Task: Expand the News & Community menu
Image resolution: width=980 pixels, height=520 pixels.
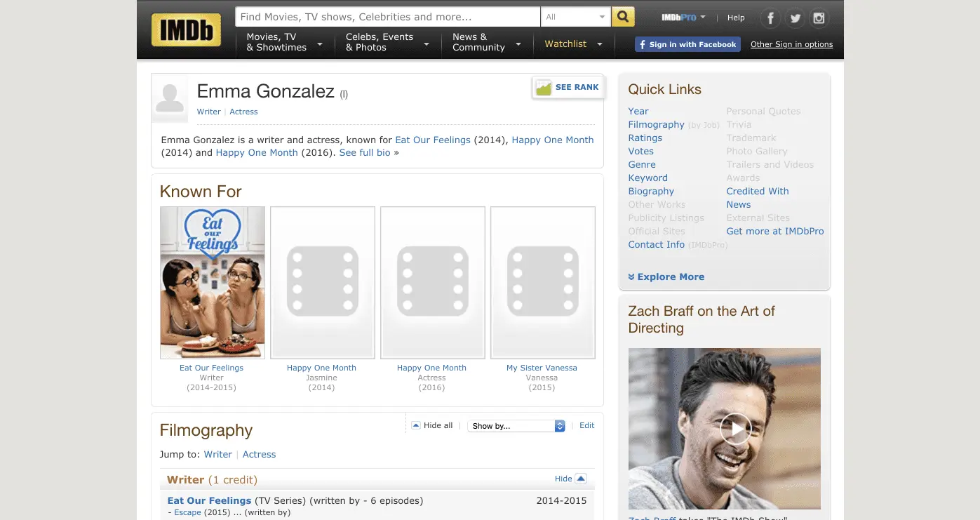Action: click(486, 42)
